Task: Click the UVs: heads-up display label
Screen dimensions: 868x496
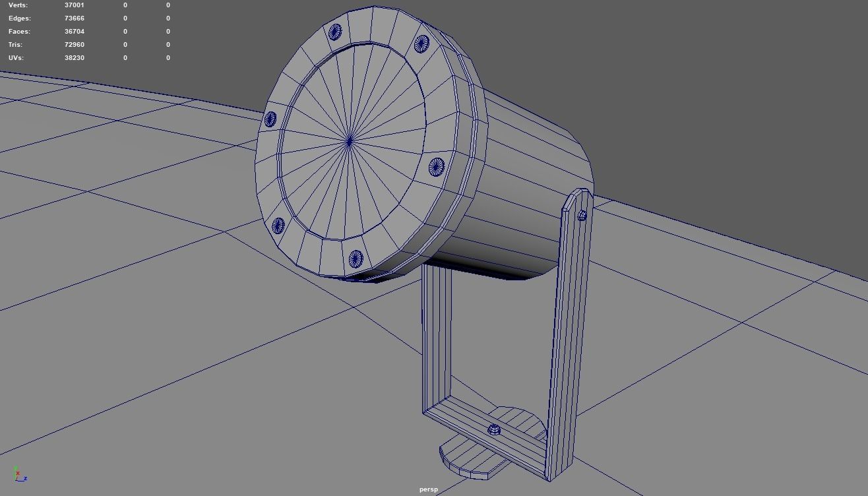Action: 16,58
